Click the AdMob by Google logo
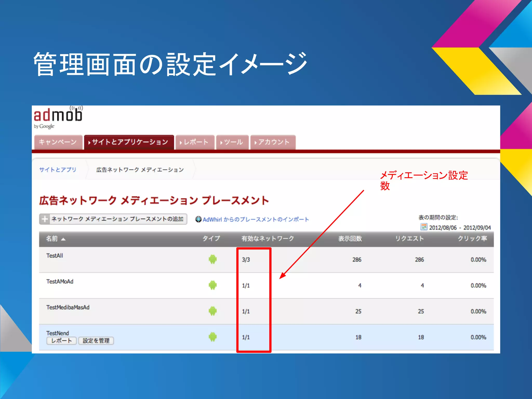The width and height of the screenshot is (532, 399). 58,117
